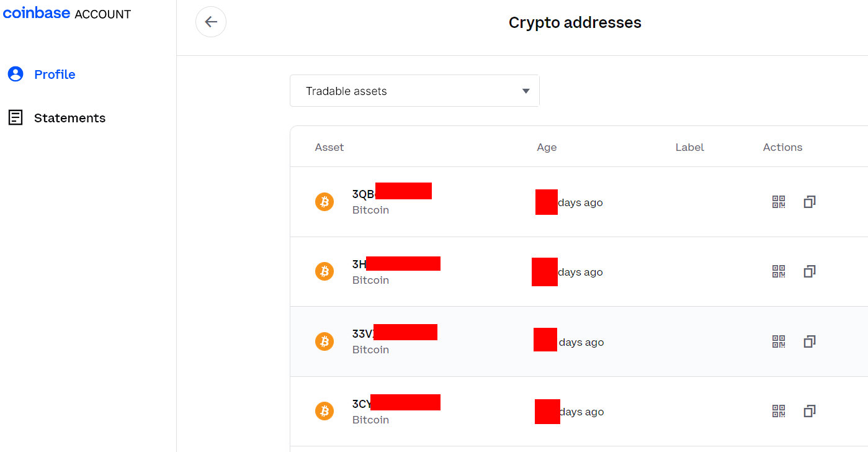This screenshot has width=868, height=452.
Task: Copy the 3H Bitcoin address
Action: (x=809, y=271)
